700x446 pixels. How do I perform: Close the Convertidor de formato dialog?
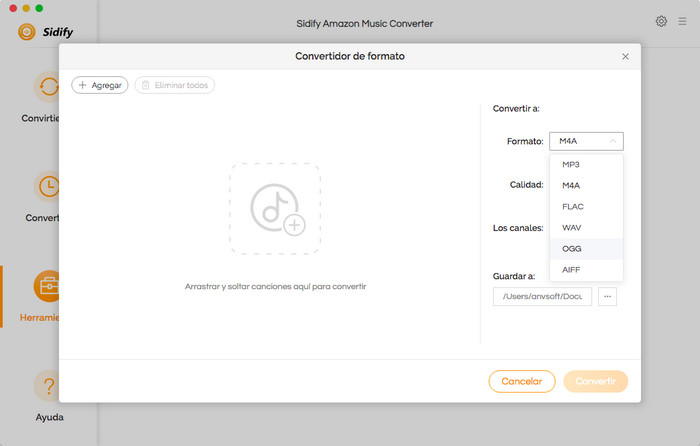coord(625,56)
